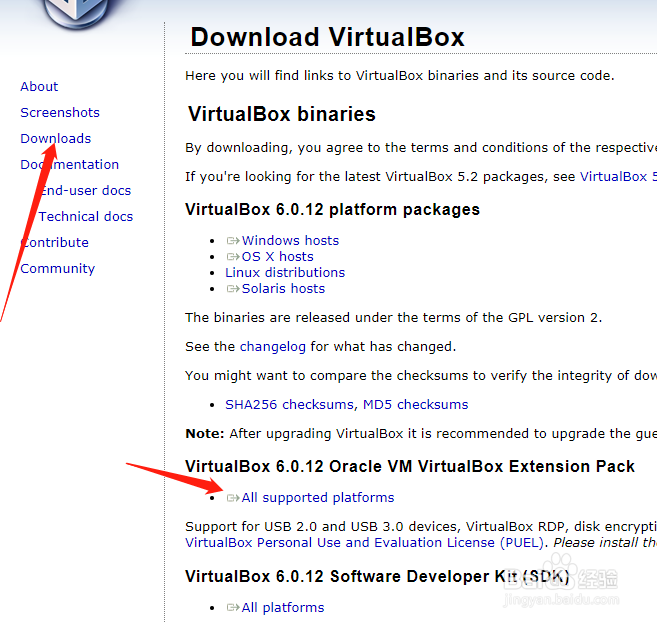The width and height of the screenshot is (657, 623).
Task: Open Technical docs sub-item
Action: 86,217
